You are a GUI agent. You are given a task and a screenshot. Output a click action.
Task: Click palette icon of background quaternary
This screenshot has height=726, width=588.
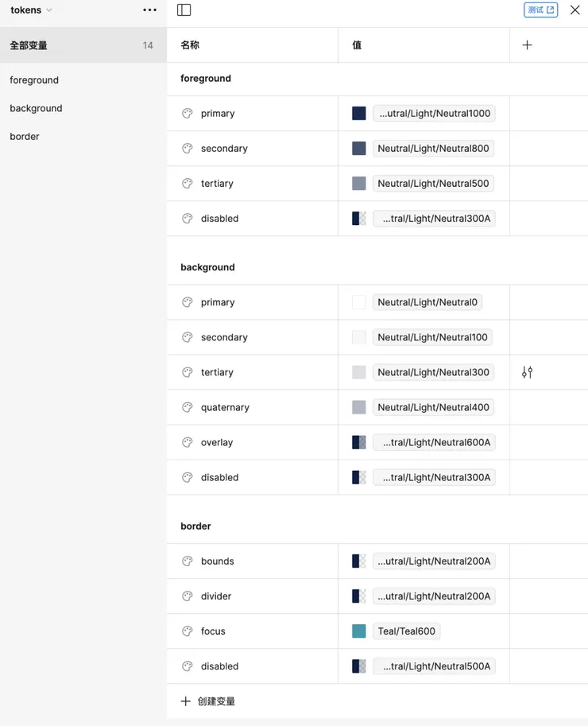click(188, 407)
